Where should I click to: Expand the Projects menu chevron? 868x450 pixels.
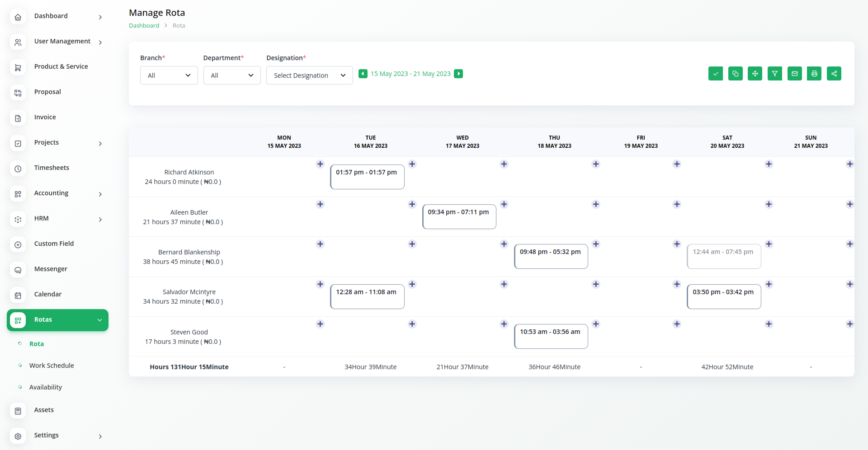click(100, 144)
